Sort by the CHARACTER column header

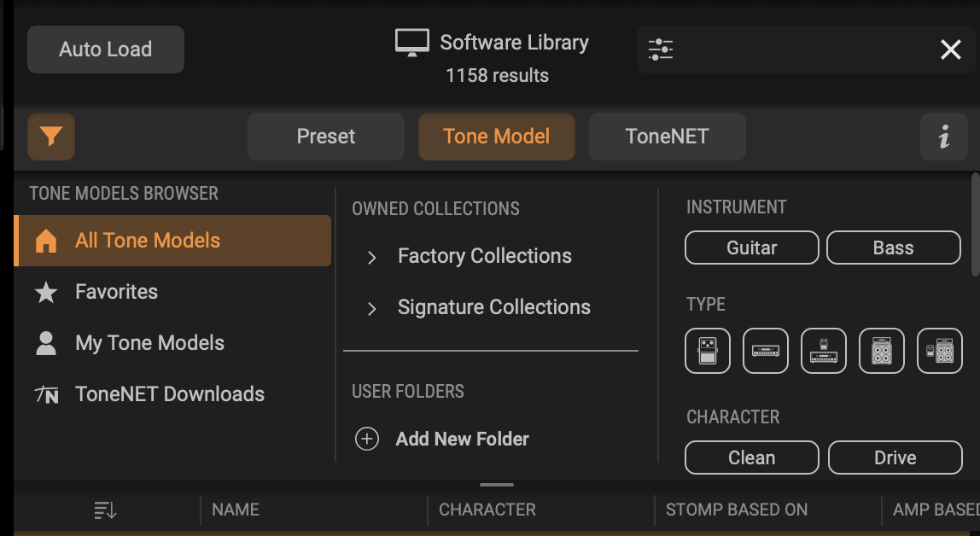pyautogui.click(x=487, y=510)
